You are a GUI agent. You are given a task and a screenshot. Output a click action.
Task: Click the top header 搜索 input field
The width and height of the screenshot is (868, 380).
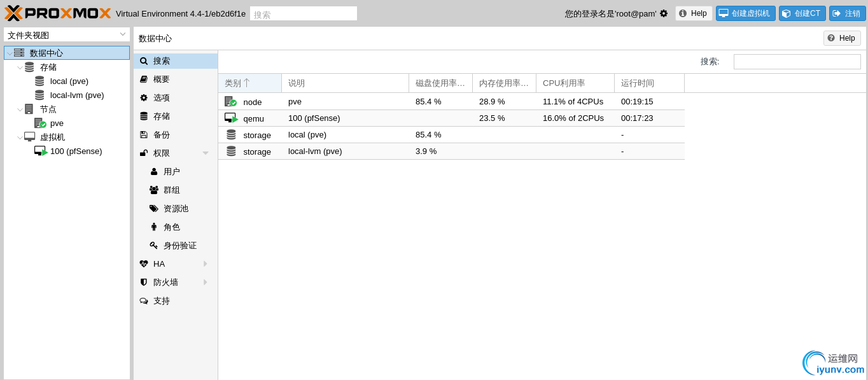(x=304, y=14)
